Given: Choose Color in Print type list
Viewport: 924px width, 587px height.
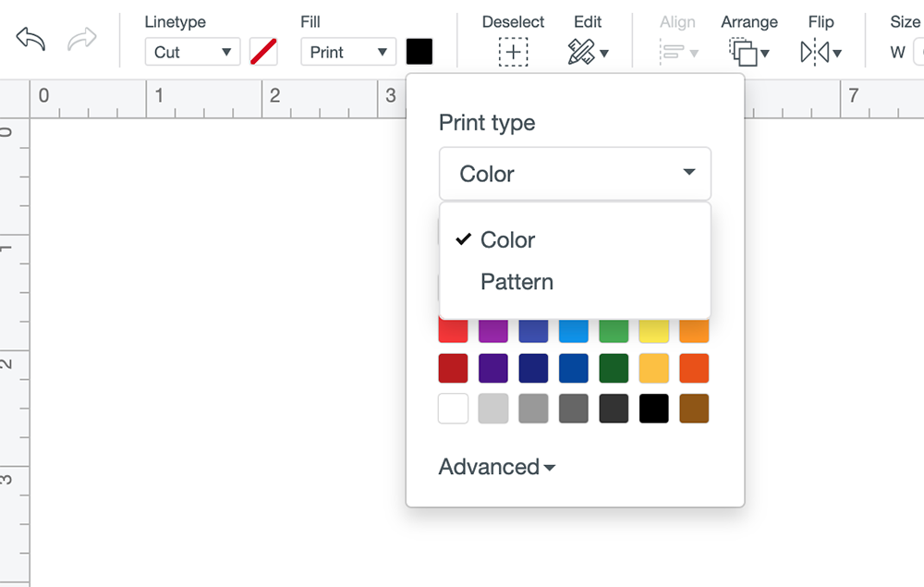Looking at the screenshot, I should [x=575, y=239].
